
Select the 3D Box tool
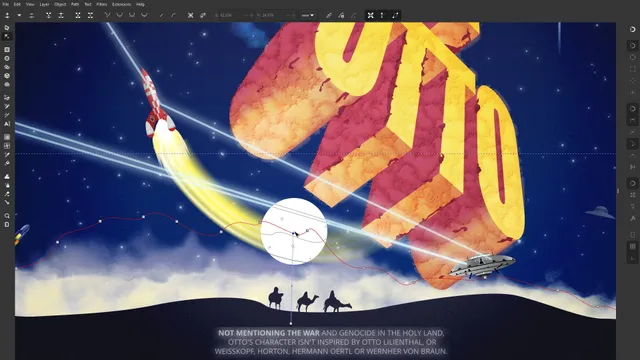pos(7,76)
